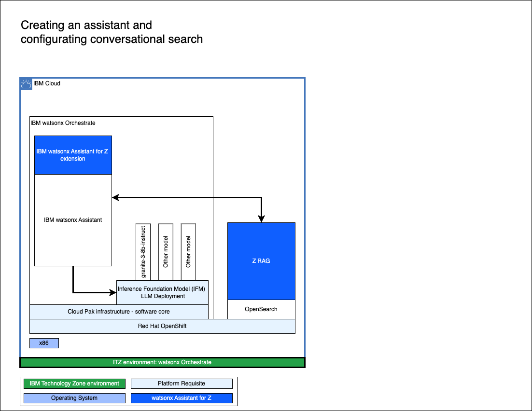Click the IBM watsonx Assistant for Z extension block

(73, 155)
